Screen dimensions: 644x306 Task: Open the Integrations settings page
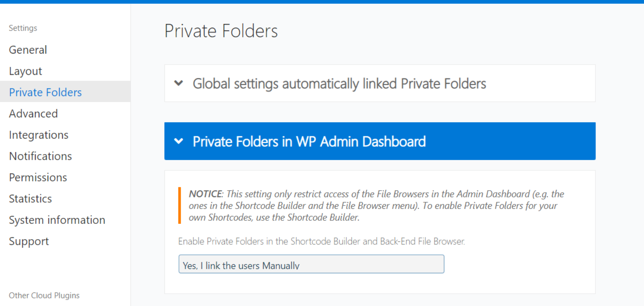[39, 135]
